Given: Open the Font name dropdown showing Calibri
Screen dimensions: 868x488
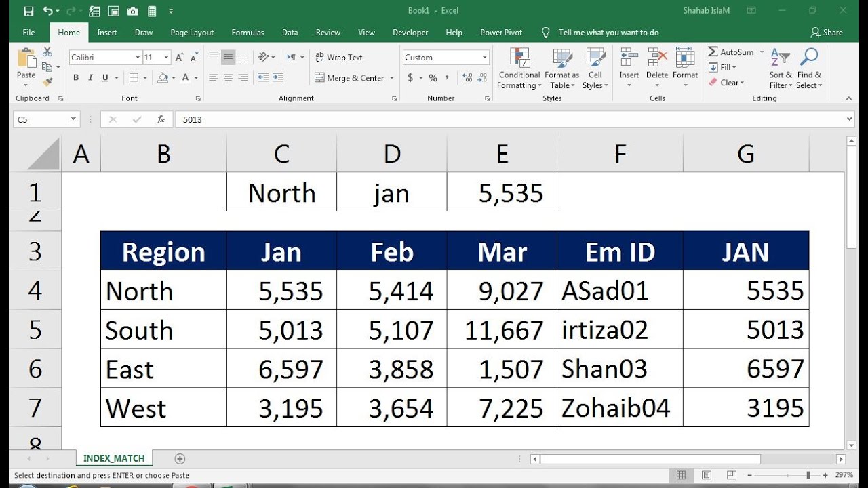Looking at the screenshot, I should tap(138, 58).
